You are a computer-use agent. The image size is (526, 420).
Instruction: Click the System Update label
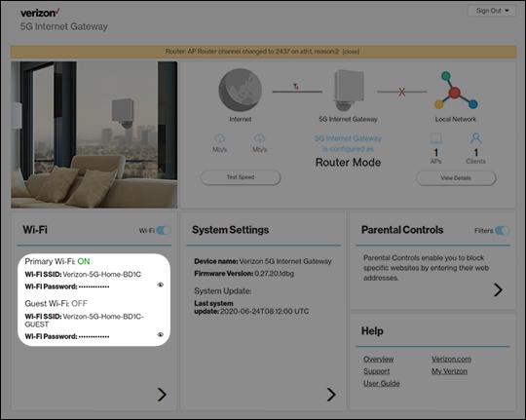click(223, 291)
